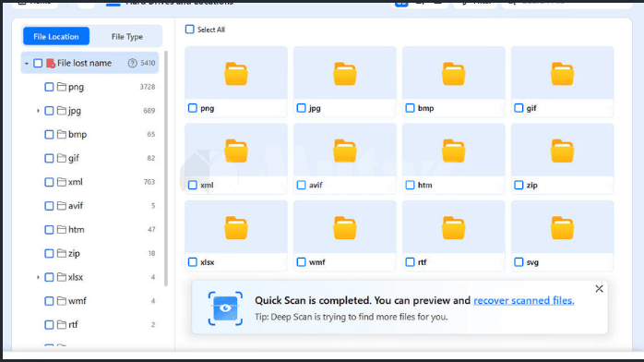This screenshot has width=644, height=362.
Task: Open the avif folder thumbnail icon
Action: [344, 151]
